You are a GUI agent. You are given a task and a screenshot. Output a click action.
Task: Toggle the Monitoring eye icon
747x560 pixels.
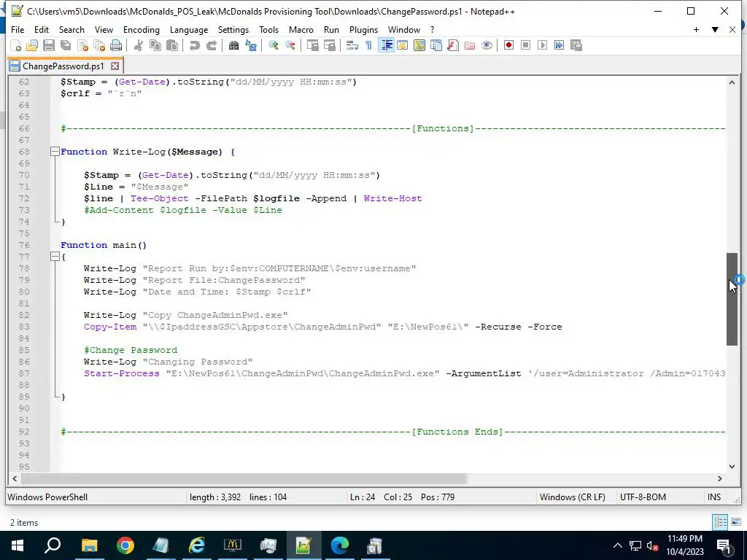point(487,45)
